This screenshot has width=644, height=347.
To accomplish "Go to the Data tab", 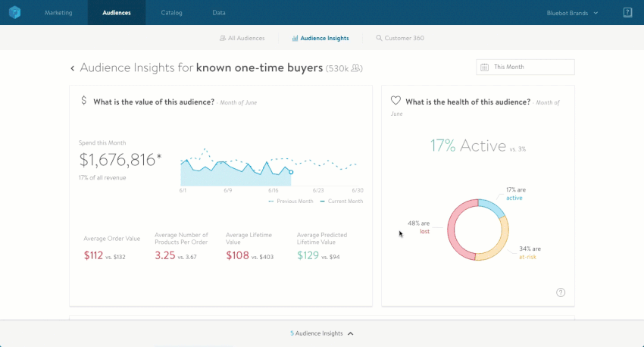I will (x=219, y=13).
